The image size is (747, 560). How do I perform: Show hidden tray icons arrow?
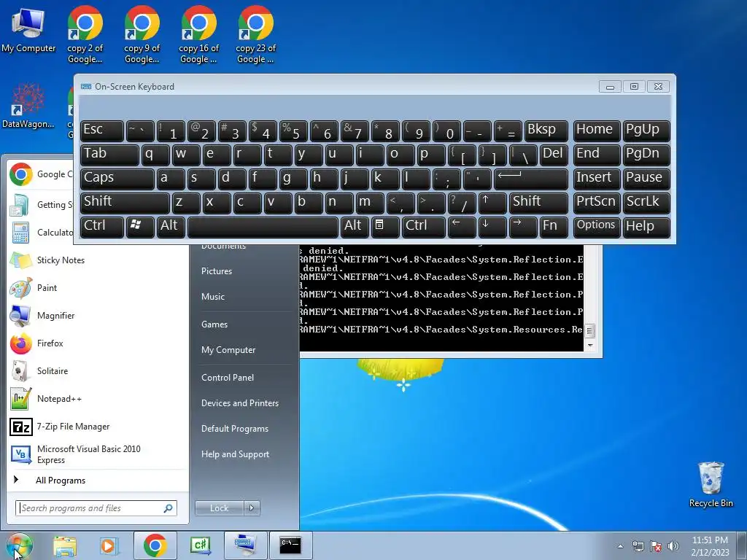(620, 546)
